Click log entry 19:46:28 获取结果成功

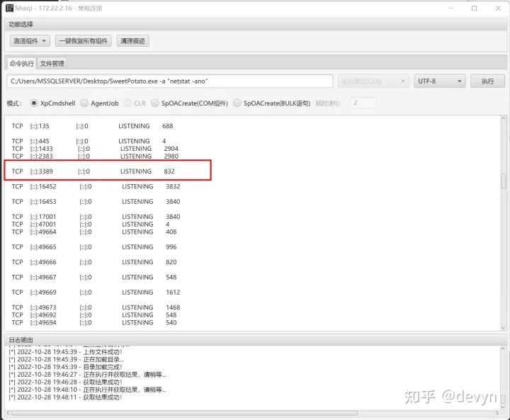point(65,382)
